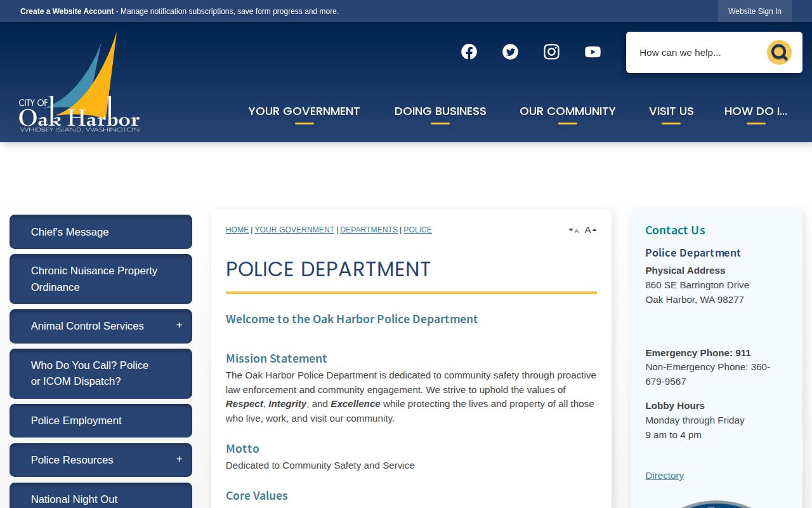Click 'Welcome to the Oak Harbor Police Department'
Image resolution: width=812 pixels, height=508 pixels.
352,319
